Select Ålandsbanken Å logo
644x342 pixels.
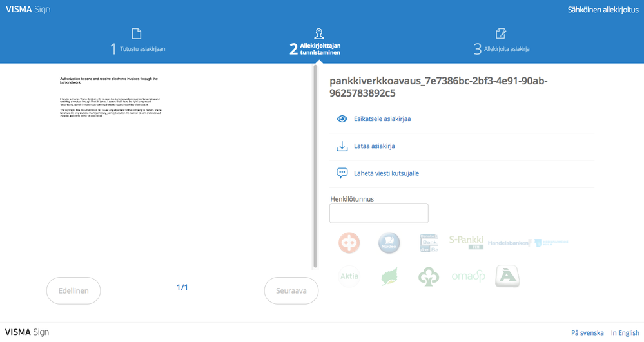[507, 276]
